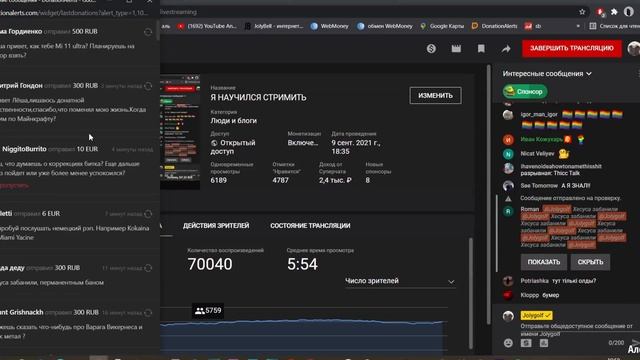Viewport: 640px width, 360px height.
Task: Open the red extension icon in browser toolbar
Action: (x=600, y=12)
